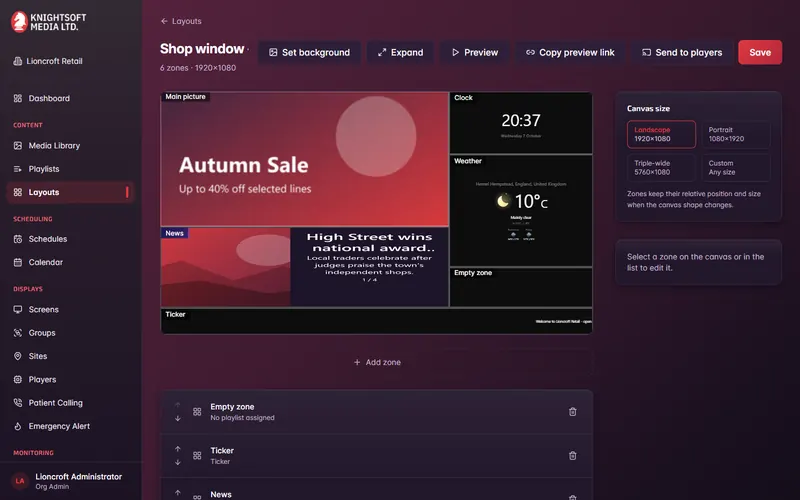Image resolution: width=800 pixels, height=500 pixels.
Task: Select the Ticker zone on canvas
Action: tap(377, 321)
